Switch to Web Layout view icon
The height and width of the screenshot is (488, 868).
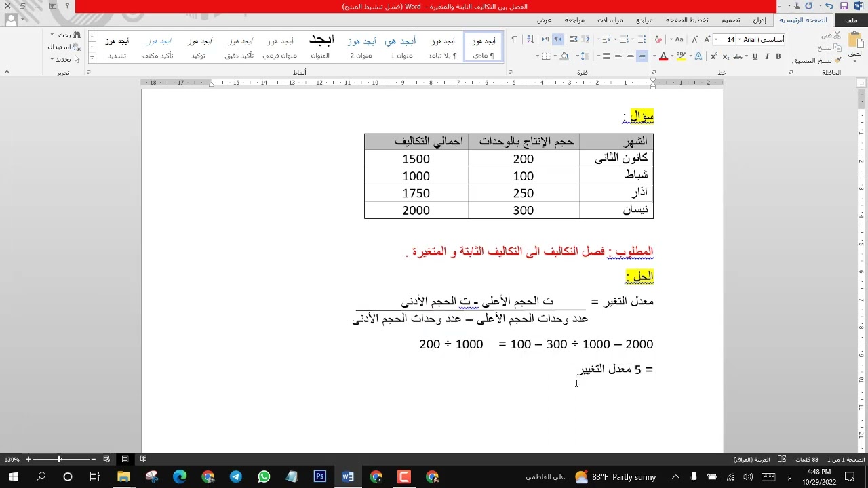[106, 460]
